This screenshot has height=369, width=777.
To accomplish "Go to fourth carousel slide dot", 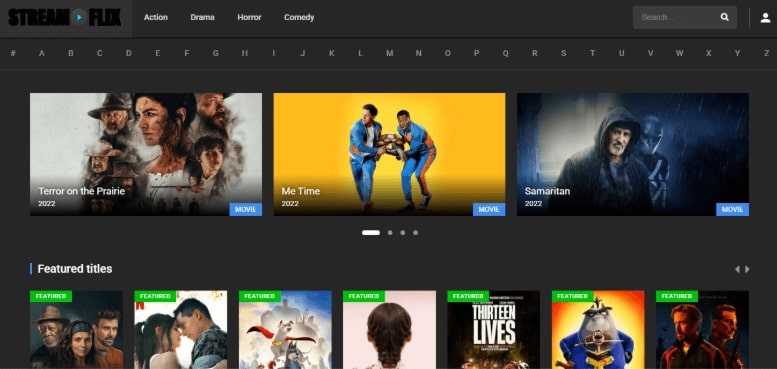I will (x=415, y=232).
